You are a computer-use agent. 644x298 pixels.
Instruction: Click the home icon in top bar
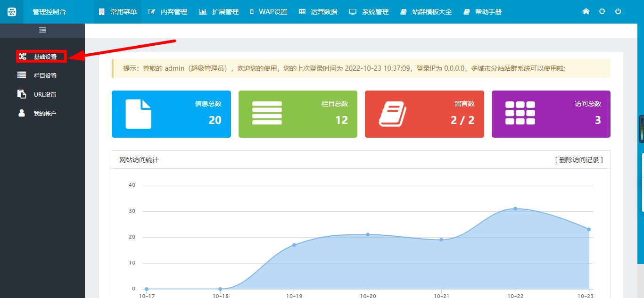(x=586, y=11)
